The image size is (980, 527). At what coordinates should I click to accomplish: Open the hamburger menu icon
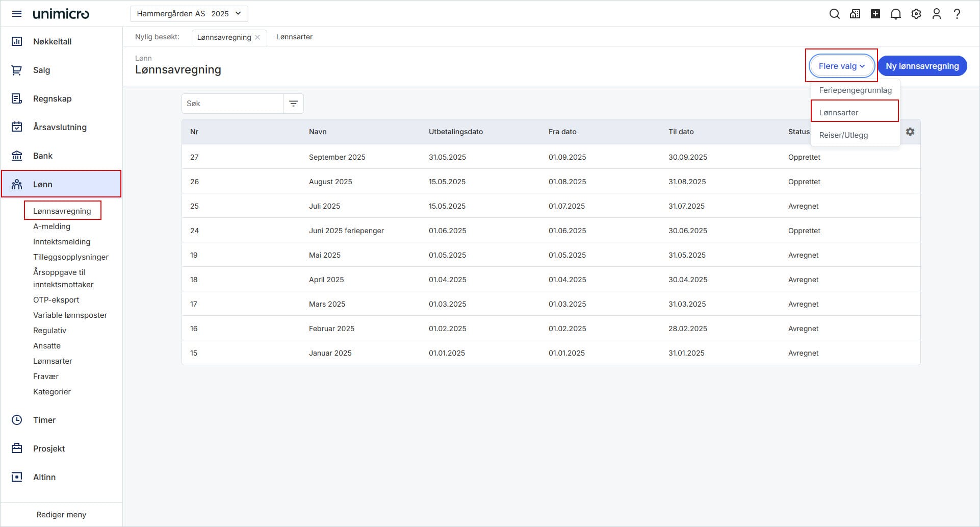click(17, 14)
